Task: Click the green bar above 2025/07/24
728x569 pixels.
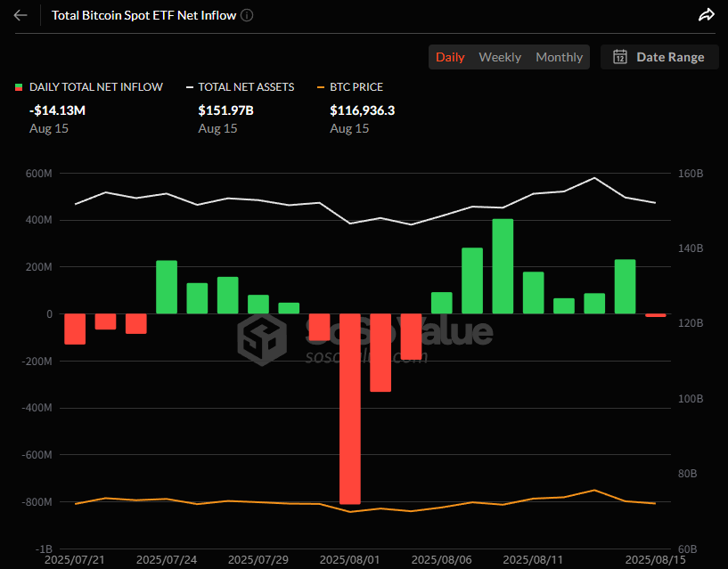Action: pyautogui.click(x=167, y=287)
